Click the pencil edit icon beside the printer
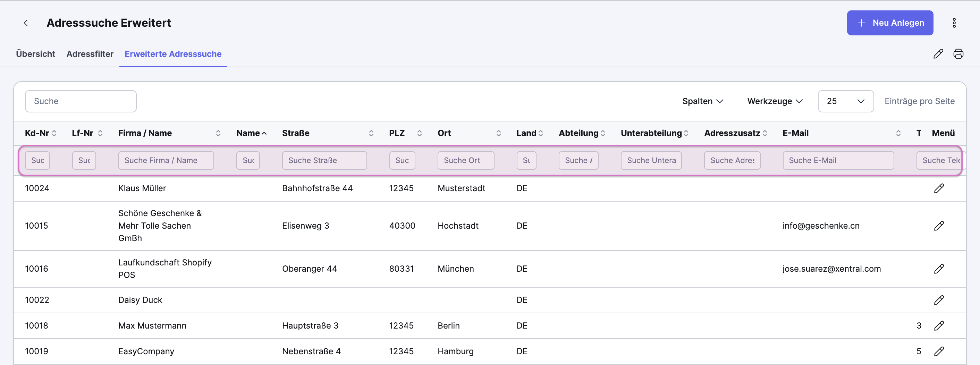Image resolution: width=980 pixels, height=365 pixels. tap(938, 54)
